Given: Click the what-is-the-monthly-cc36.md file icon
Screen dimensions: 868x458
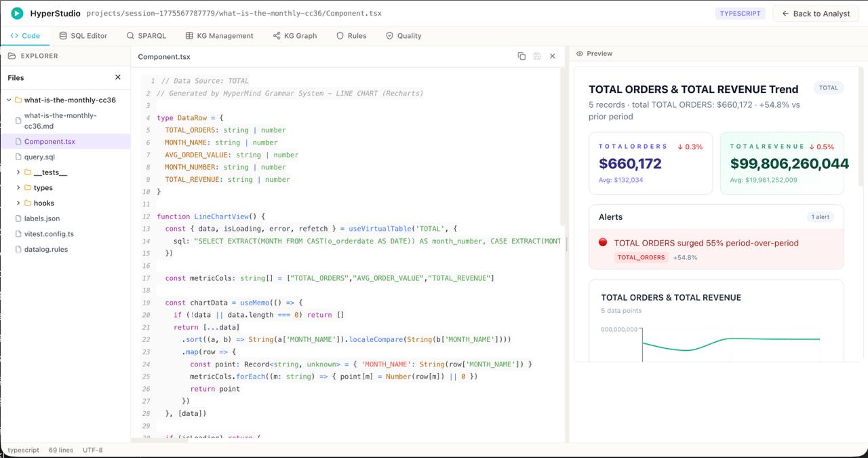Looking at the screenshot, I should pyautogui.click(x=18, y=121).
